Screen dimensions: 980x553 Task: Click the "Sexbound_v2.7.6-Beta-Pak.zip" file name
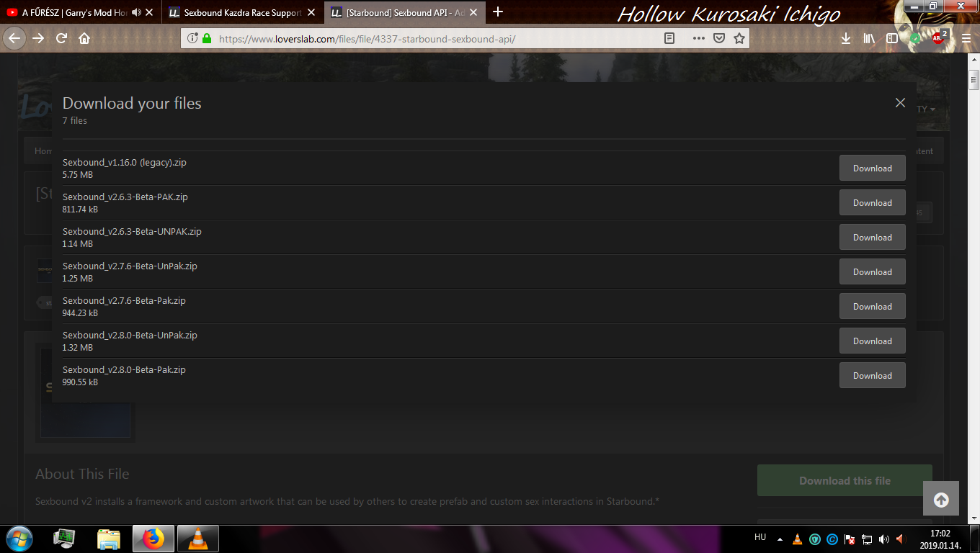(124, 301)
